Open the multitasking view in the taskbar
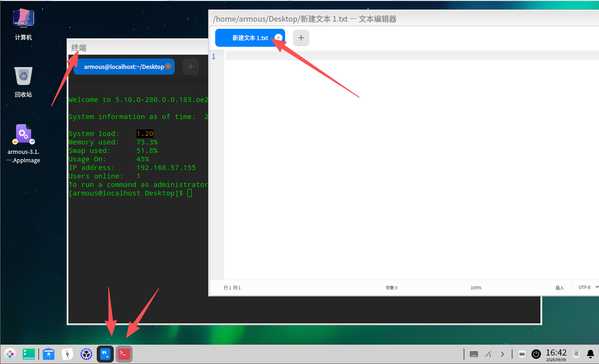 (x=29, y=354)
